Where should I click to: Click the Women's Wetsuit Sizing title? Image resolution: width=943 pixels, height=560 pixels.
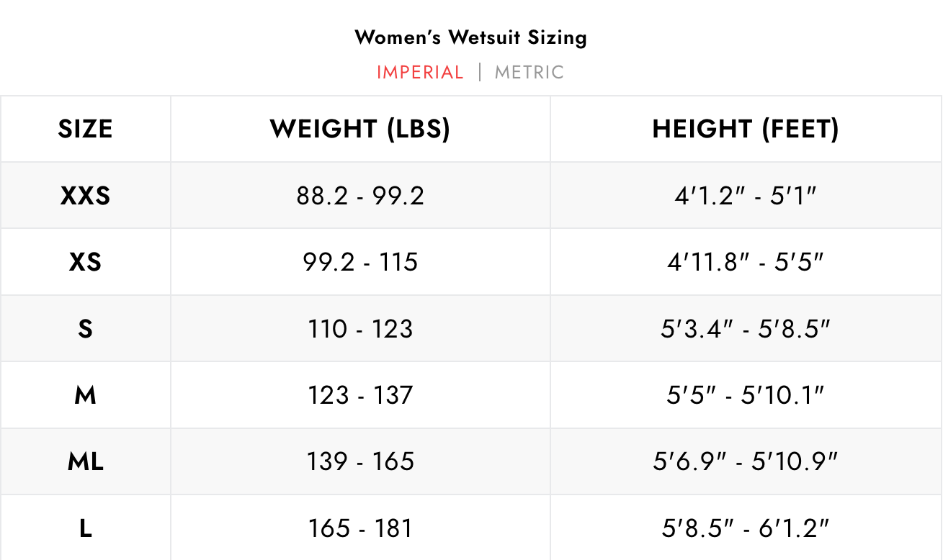point(471,37)
